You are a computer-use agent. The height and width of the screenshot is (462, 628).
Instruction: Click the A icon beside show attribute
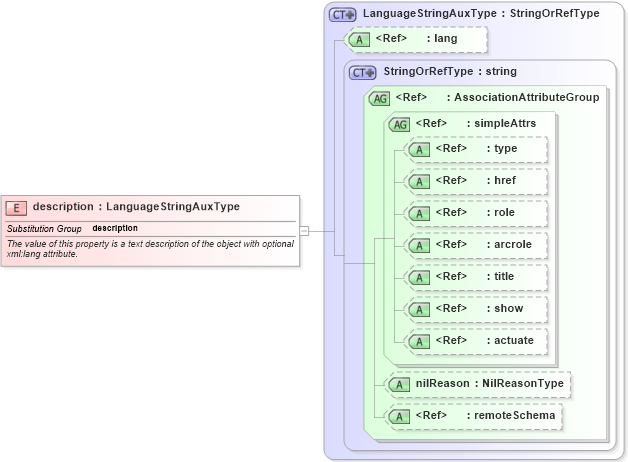point(419,310)
